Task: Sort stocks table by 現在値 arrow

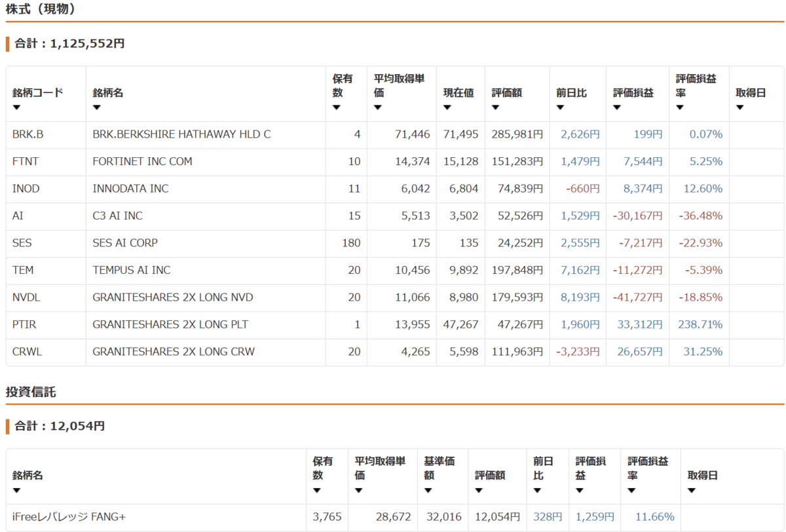Action: coord(447,108)
